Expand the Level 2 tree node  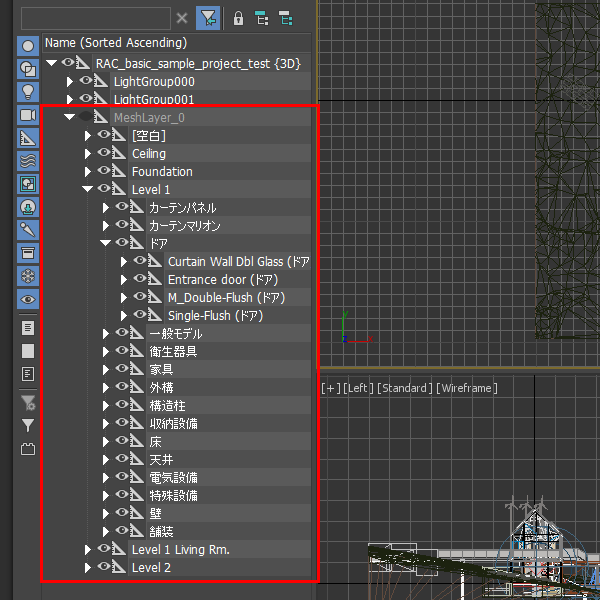click(x=88, y=568)
